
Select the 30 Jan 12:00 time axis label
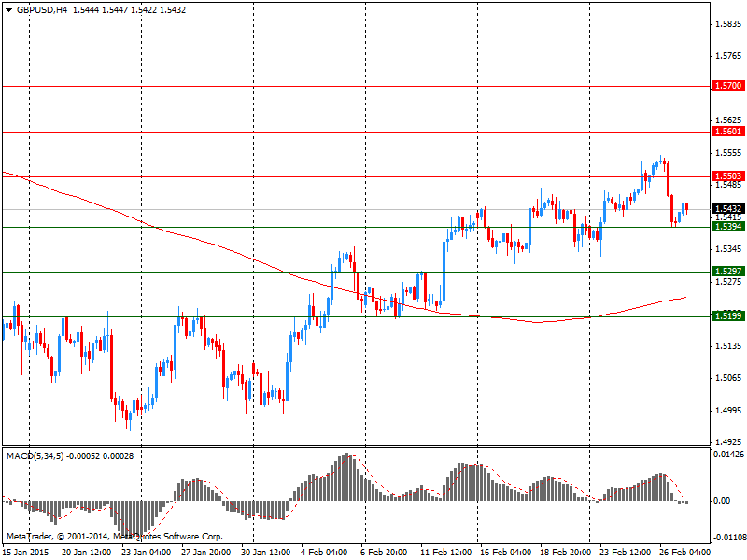tap(266, 553)
